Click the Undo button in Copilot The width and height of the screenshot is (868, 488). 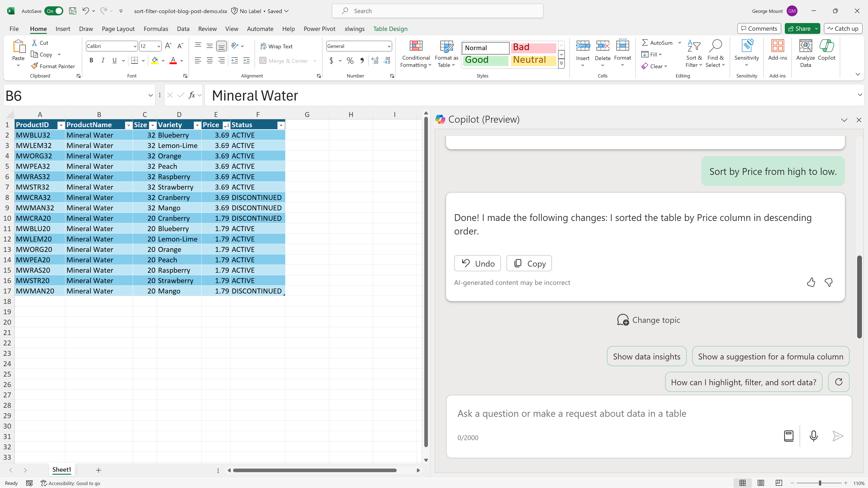click(477, 263)
